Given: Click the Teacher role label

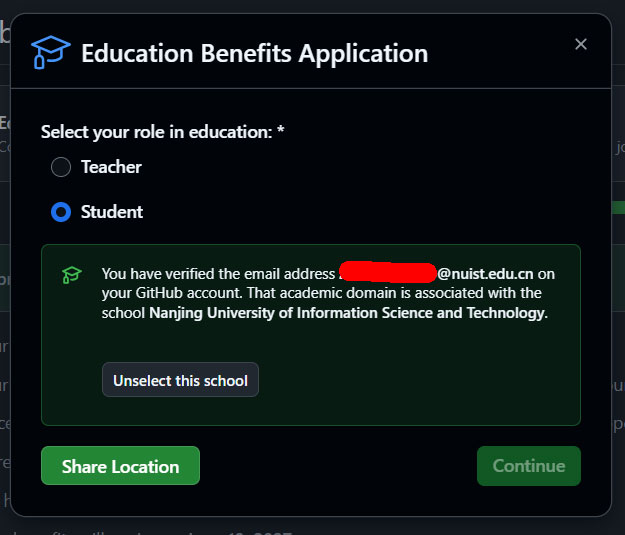Looking at the screenshot, I should tap(111, 167).
